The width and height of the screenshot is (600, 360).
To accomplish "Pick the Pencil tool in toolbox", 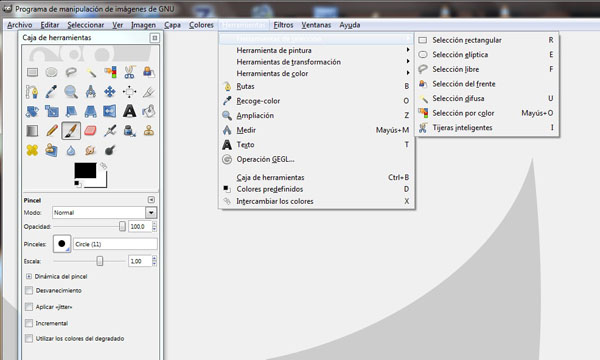I will [52, 131].
